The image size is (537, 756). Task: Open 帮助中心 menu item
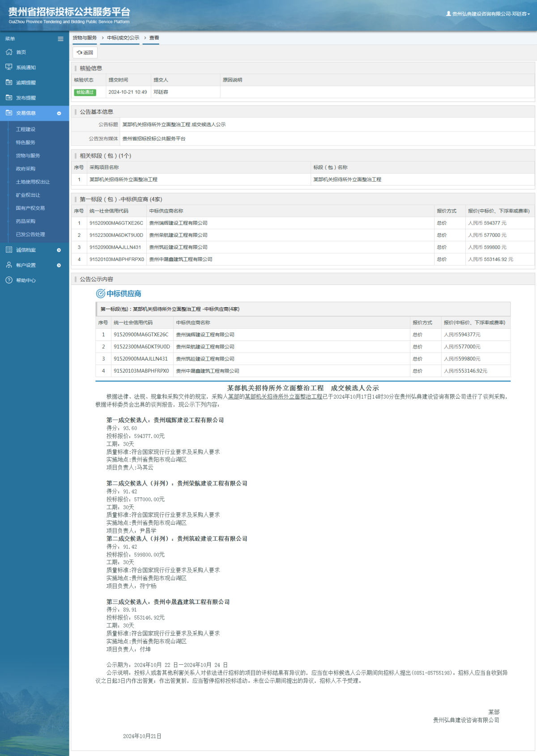(26, 280)
